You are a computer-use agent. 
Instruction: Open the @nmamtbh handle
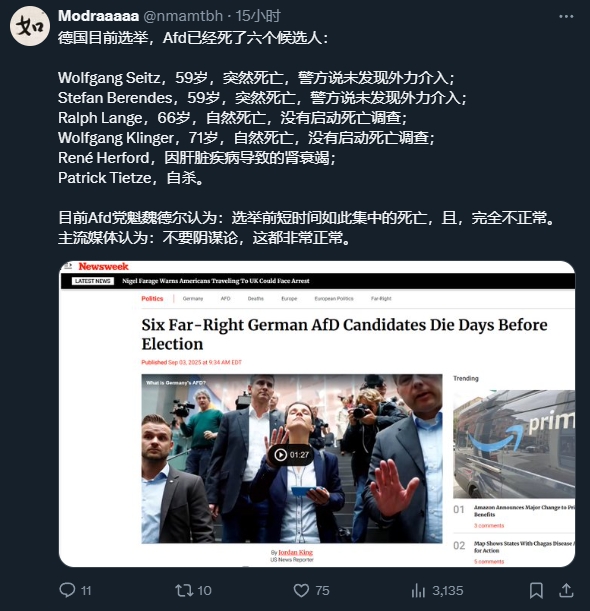(x=183, y=16)
